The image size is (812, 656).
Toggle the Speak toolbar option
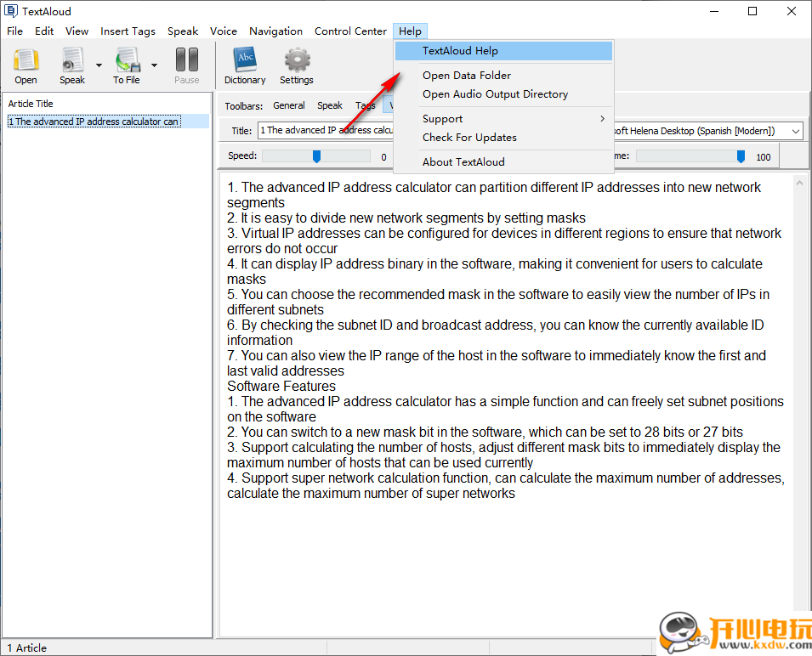[330, 106]
